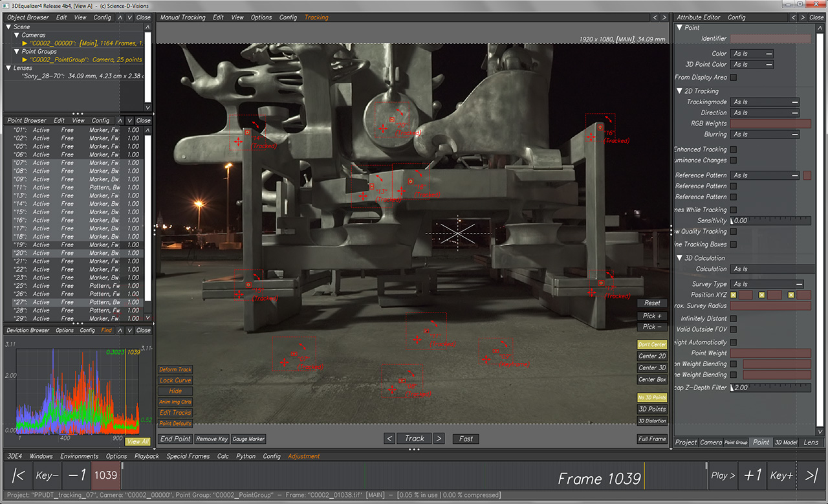This screenshot has width=828, height=504.
Task: Click the track backward arrow left of Track
Action: tap(389, 439)
